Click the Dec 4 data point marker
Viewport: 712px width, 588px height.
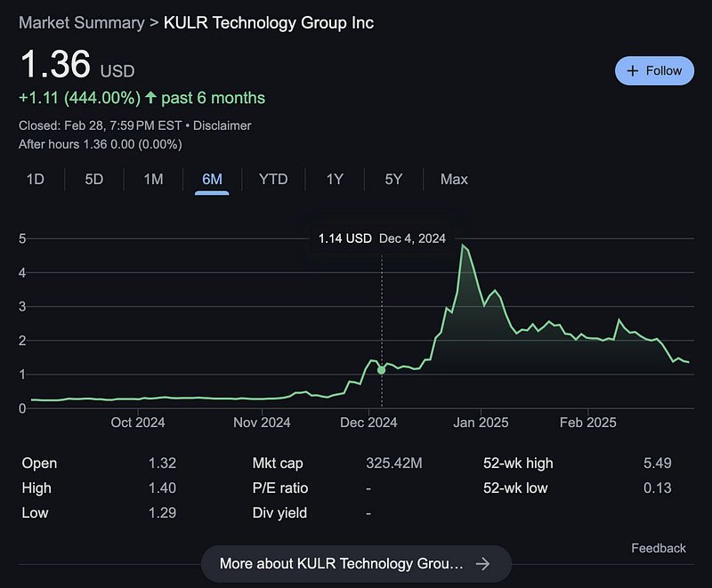(x=382, y=370)
